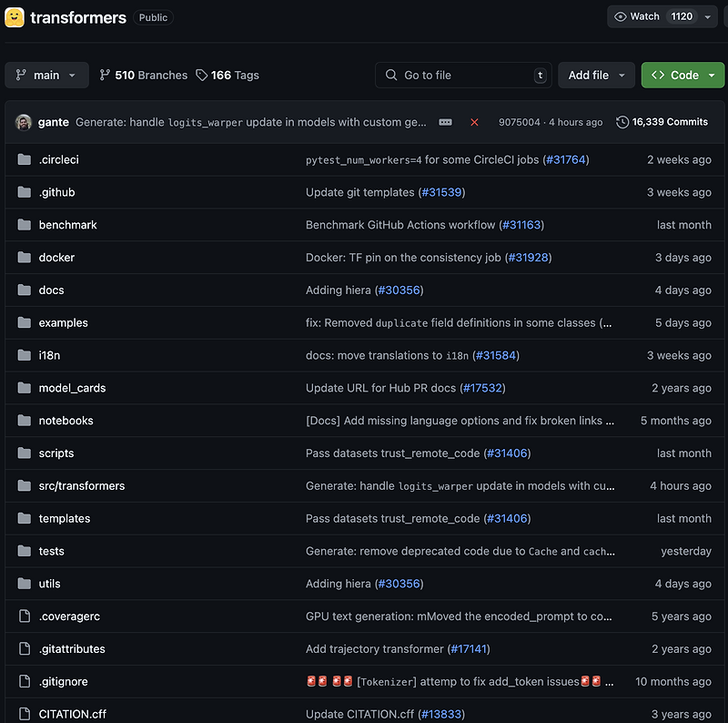Open pull request #31764 link
Screen dimensions: 728x723
566,160
